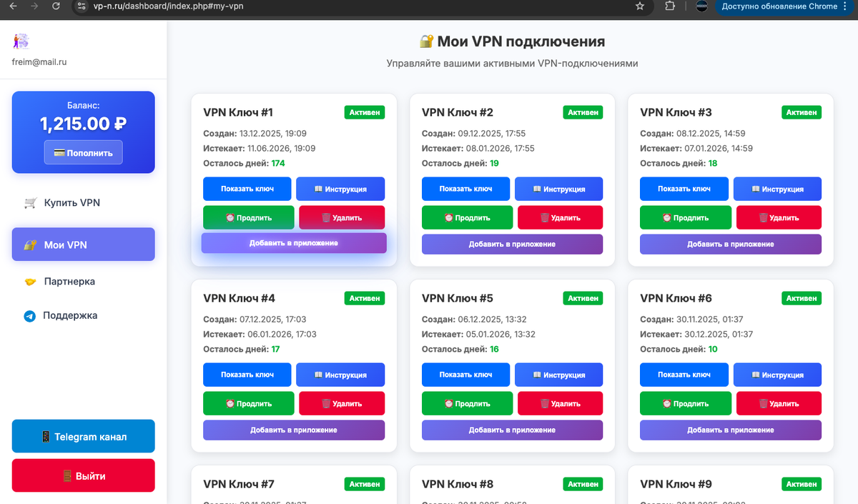This screenshot has width=858, height=504.
Task: Open the Telegram канал button
Action: coord(84,436)
